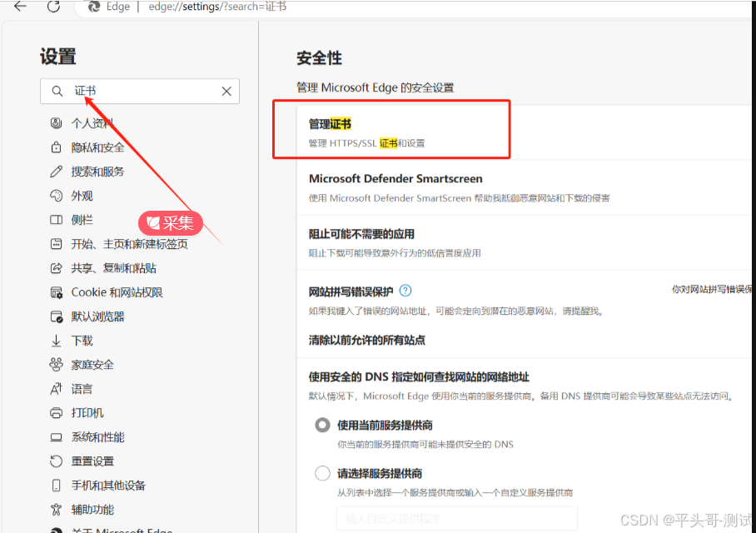Click the 侧栏 sidebar icon
The width and height of the screenshot is (756, 533).
(56, 220)
